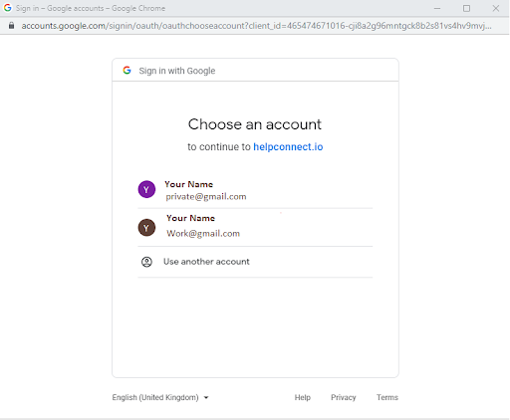Click the Sign in with Google header text
The height and width of the screenshot is (420, 510).
pos(177,71)
